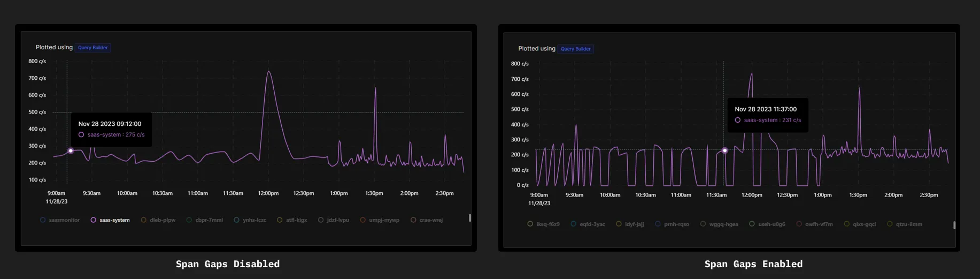The width and height of the screenshot is (980, 279).
Task: Click the 12:00pm peak in left chart
Action: [x=269, y=72]
